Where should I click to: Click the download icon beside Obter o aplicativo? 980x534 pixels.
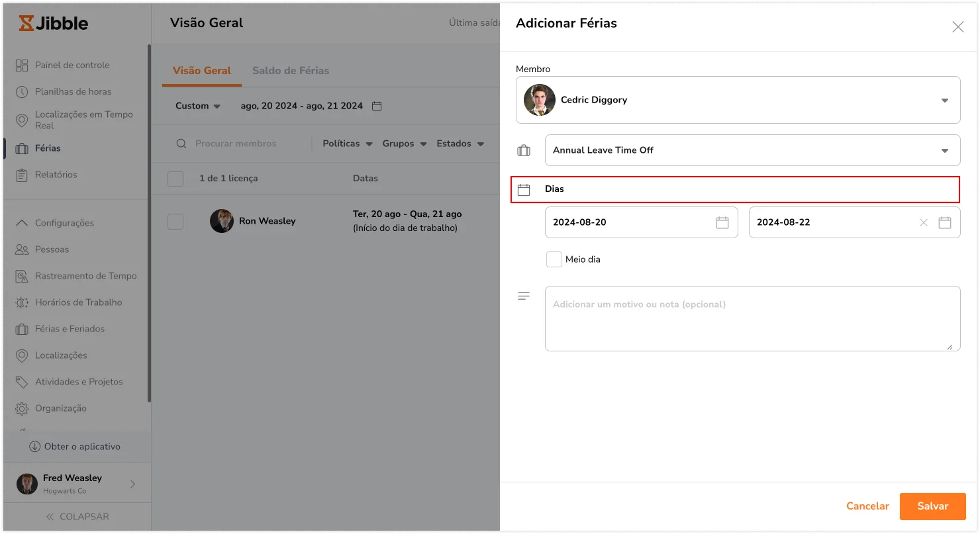click(x=35, y=447)
